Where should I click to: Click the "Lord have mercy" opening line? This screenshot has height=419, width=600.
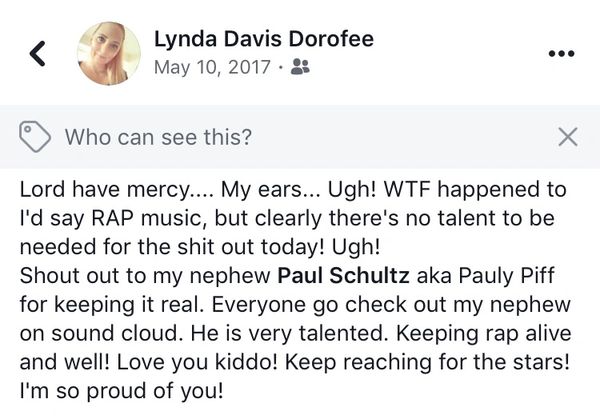coord(101,189)
